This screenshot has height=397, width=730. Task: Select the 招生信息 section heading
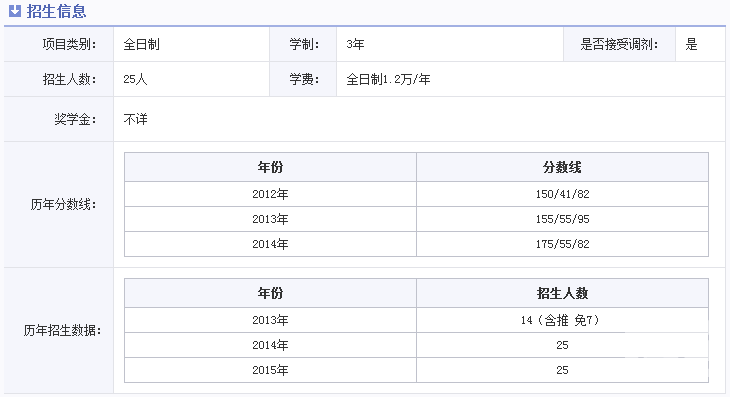(56, 11)
